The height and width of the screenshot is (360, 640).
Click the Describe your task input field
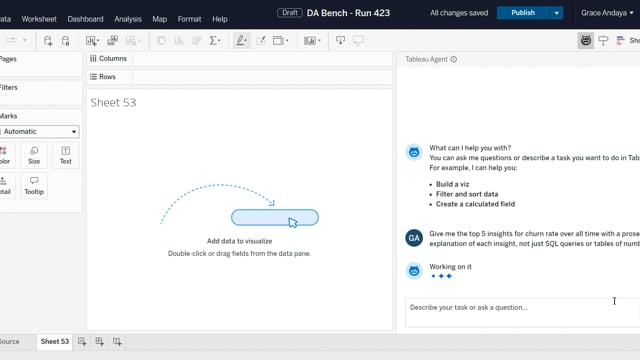point(522,313)
